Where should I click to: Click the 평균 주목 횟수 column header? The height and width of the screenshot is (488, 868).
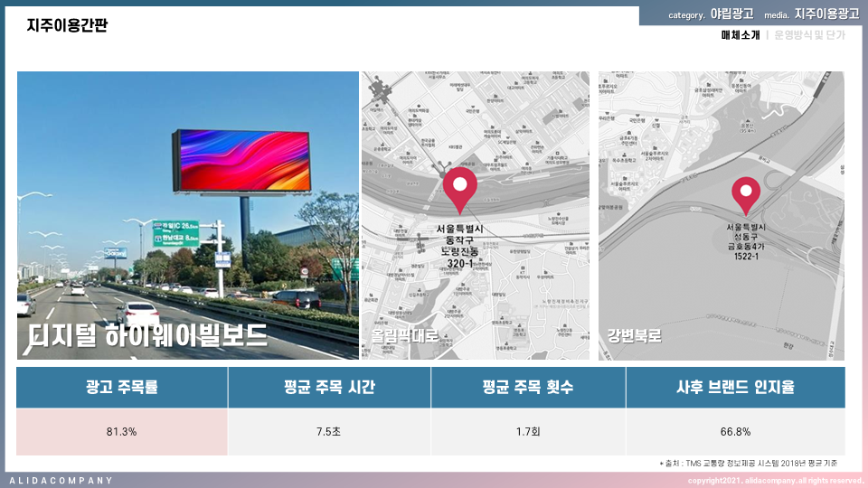[527, 388]
